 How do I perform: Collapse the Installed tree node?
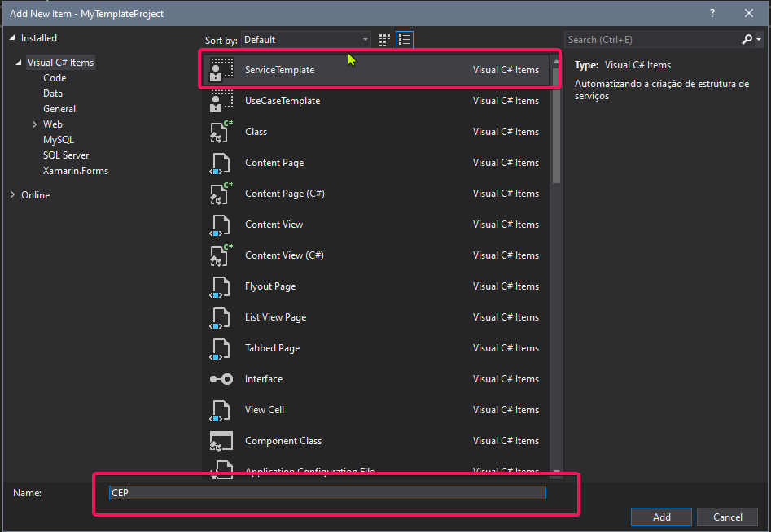coord(12,37)
